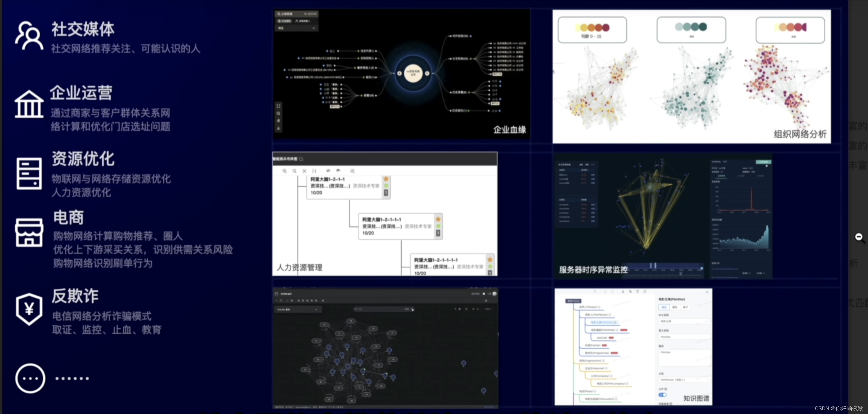868x414 pixels.
Task: Click the star on 阿里大脑1-2-1-1-1-1 card
Action: tap(490, 259)
